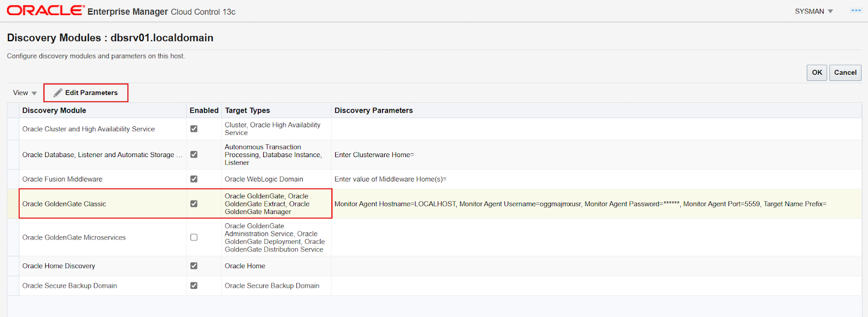Click the Discovery Parameters column header
This screenshot has width=868, height=317.
[x=596, y=111]
